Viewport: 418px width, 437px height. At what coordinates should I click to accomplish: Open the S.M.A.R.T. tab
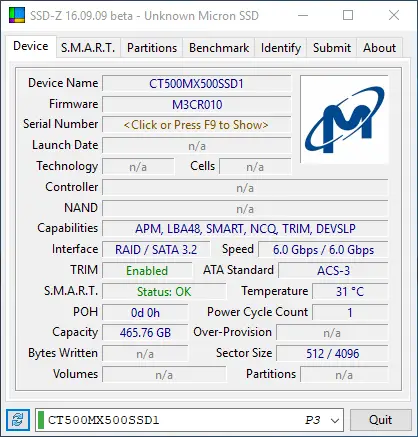88,48
